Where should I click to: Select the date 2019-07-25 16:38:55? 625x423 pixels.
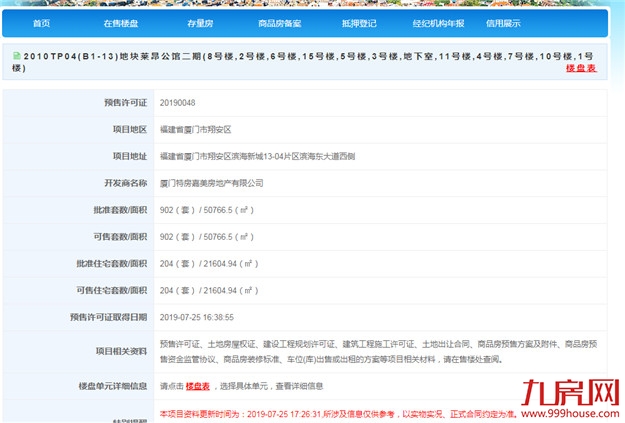pos(197,317)
